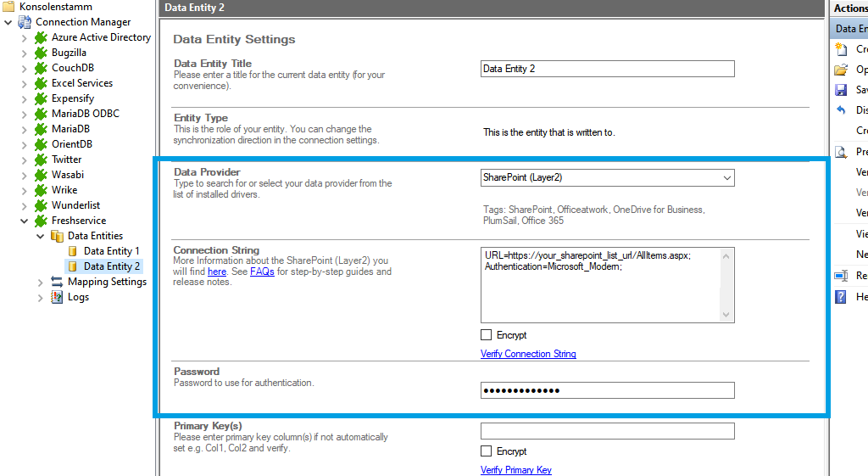Expand the MariaDB ODBC tree node
The image size is (868, 476).
click(x=25, y=115)
